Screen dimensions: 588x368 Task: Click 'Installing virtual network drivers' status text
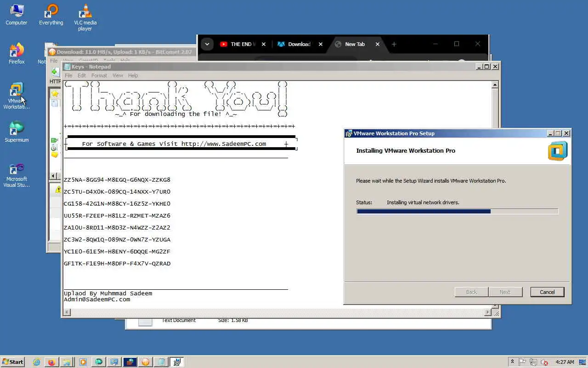coord(423,202)
